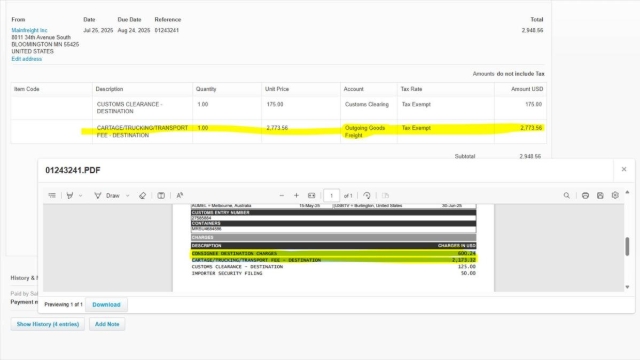640x360 pixels.
Task: Open the PDF search magnifier icon
Action: coord(567,196)
